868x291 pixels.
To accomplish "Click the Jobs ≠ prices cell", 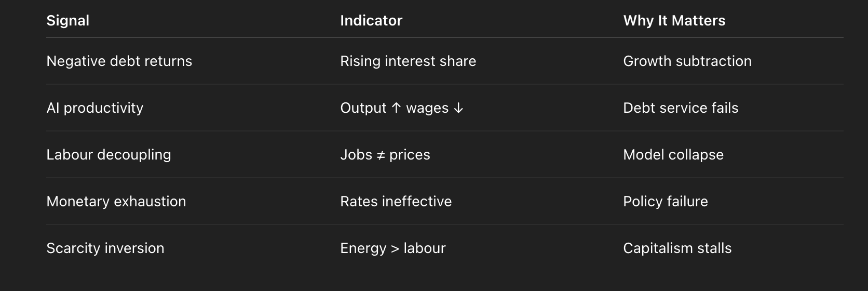I will tap(385, 155).
